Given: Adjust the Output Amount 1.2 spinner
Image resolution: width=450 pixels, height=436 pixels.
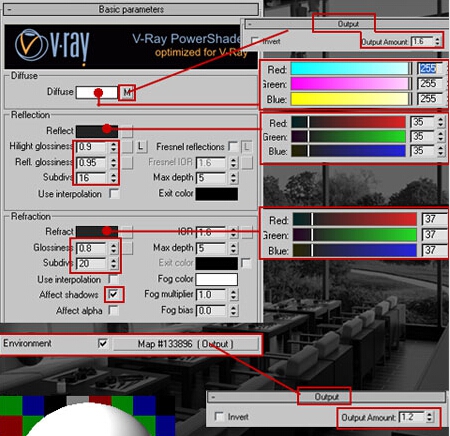Looking at the screenshot, I should point(429,417).
